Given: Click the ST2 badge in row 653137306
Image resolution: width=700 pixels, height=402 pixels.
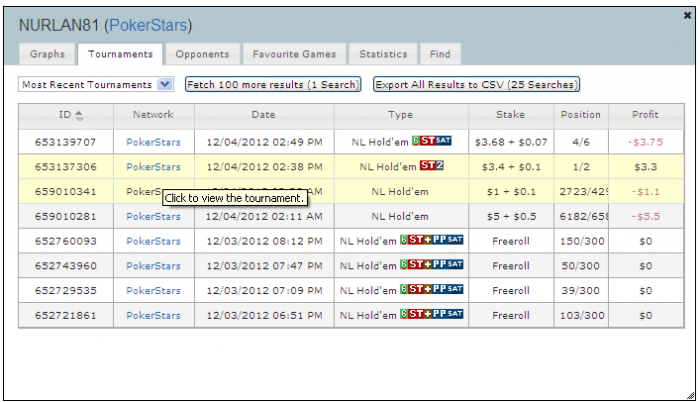Looking at the screenshot, I should tap(431, 166).
